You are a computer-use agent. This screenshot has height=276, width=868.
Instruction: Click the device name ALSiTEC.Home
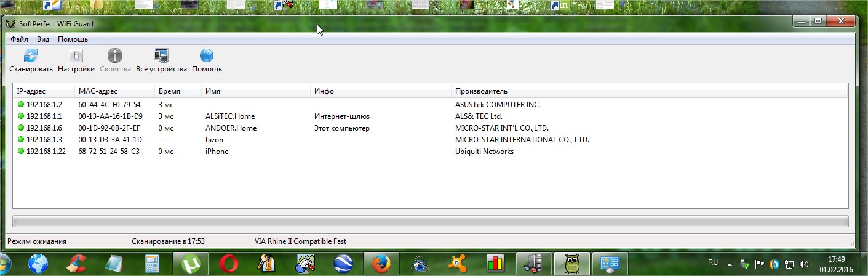click(230, 116)
